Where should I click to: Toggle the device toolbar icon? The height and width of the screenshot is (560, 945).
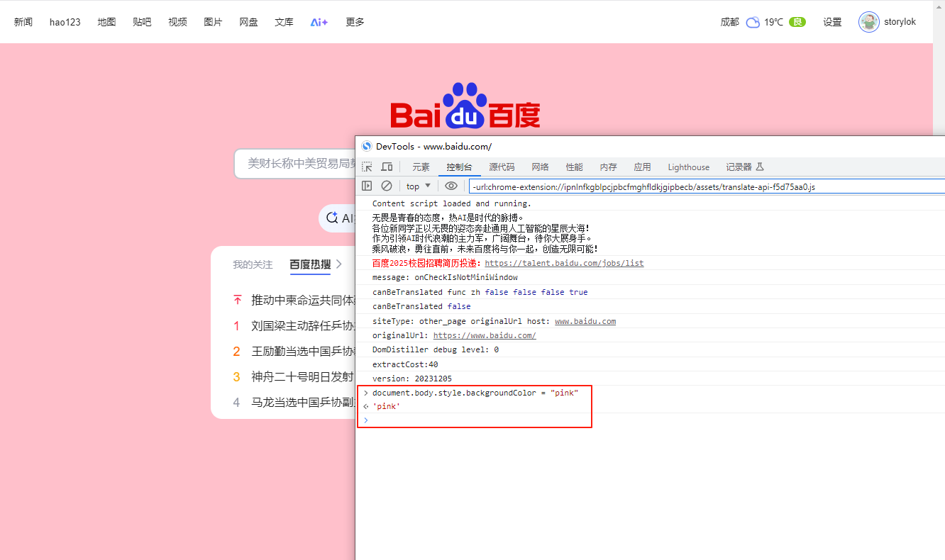click(387, 167)
